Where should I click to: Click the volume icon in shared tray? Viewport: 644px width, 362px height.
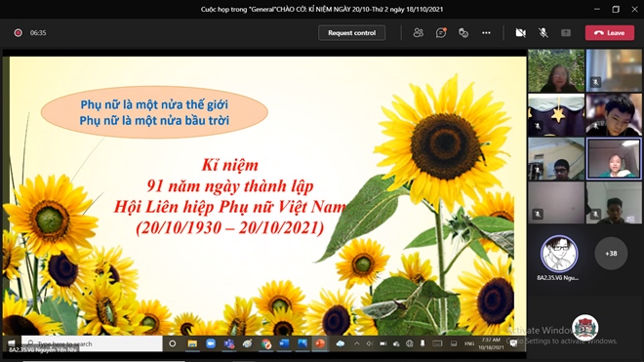click(369, 343)
